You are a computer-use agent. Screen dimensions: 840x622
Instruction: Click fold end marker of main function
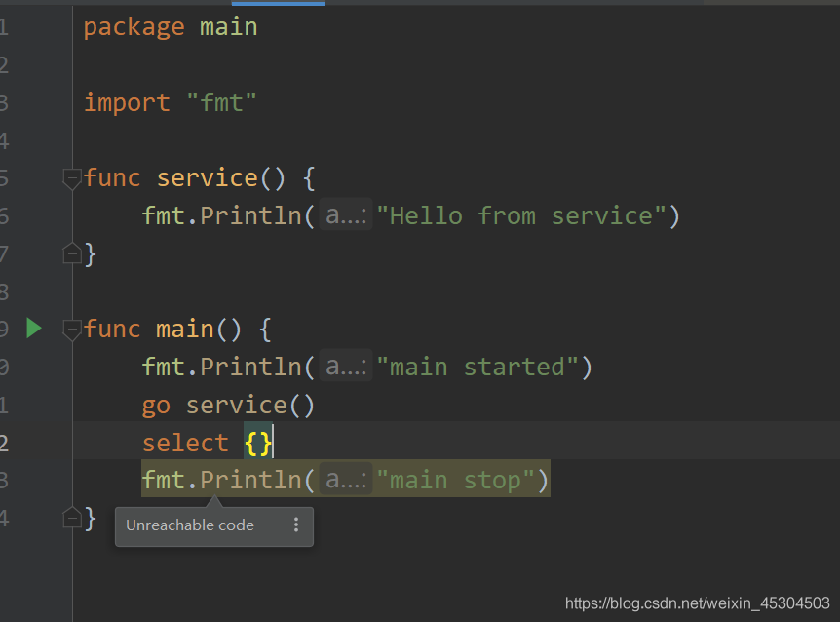pos(72,517)
